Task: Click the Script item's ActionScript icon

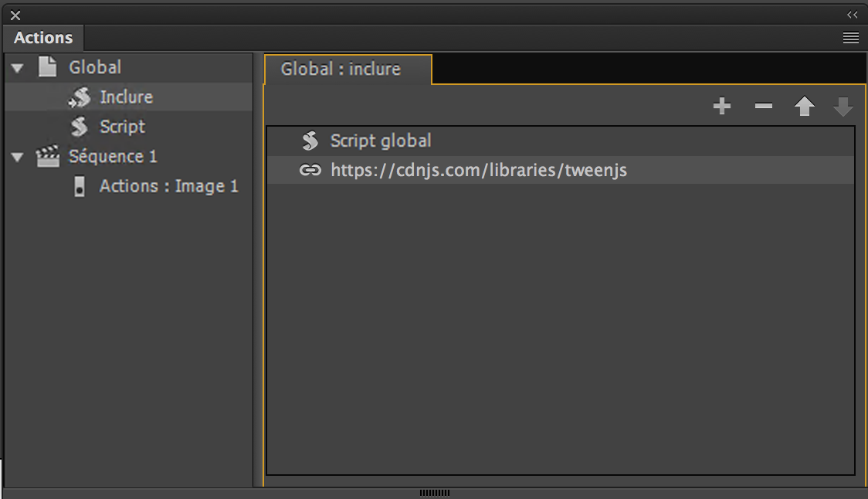Action: (80, 126)
